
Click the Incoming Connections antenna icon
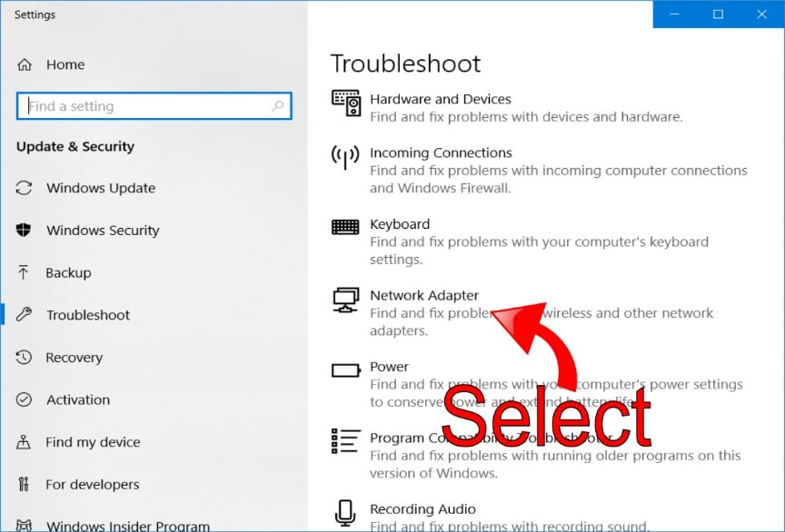[345, 157]
